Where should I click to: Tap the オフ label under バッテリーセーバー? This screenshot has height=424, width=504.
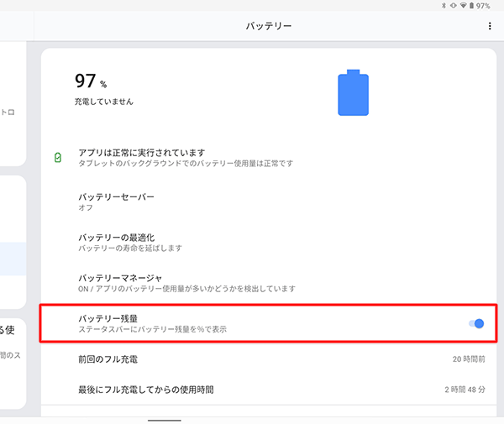coord(86,208)
